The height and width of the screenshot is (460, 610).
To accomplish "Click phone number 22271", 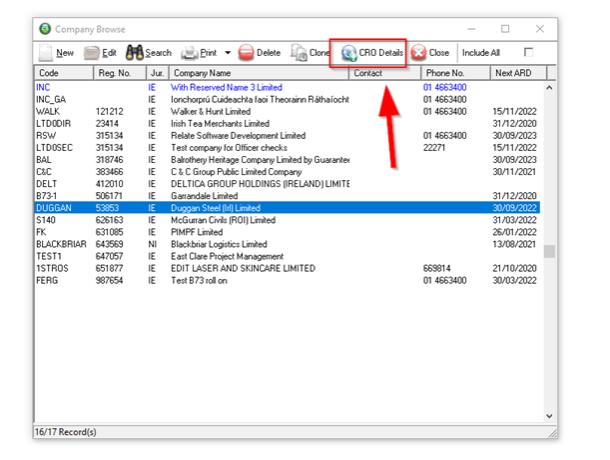I will [x=434, y=147].
